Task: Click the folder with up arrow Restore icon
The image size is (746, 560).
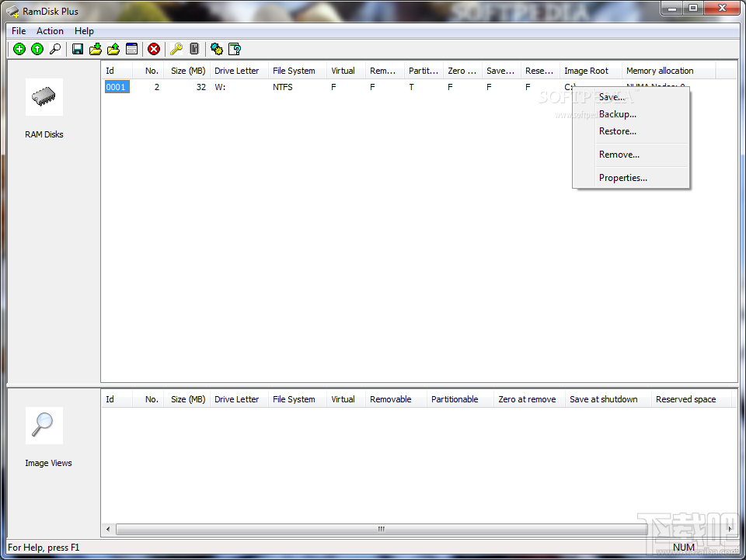Action: click(113, 49)
